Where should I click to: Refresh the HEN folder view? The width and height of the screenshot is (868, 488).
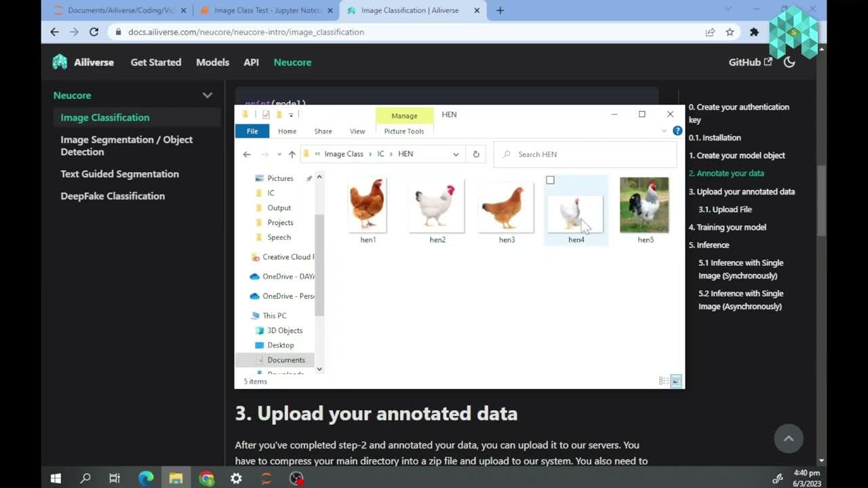476,155
